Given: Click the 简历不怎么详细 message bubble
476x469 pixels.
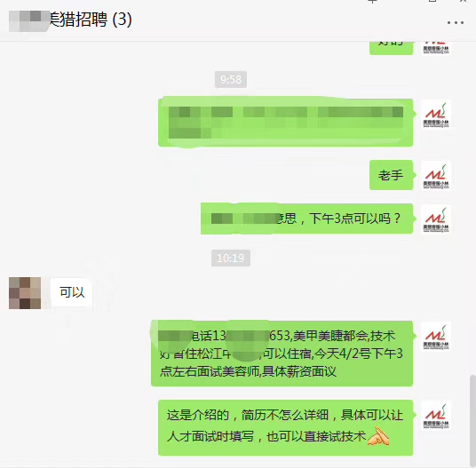Looking at the screenshot, I should point(285,427).
